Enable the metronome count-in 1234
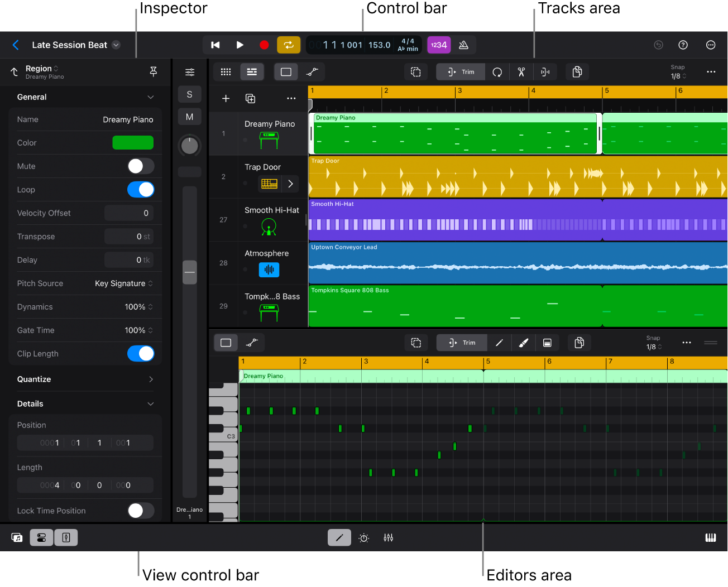Screen dimensions: 728x587 coord(439,45)
